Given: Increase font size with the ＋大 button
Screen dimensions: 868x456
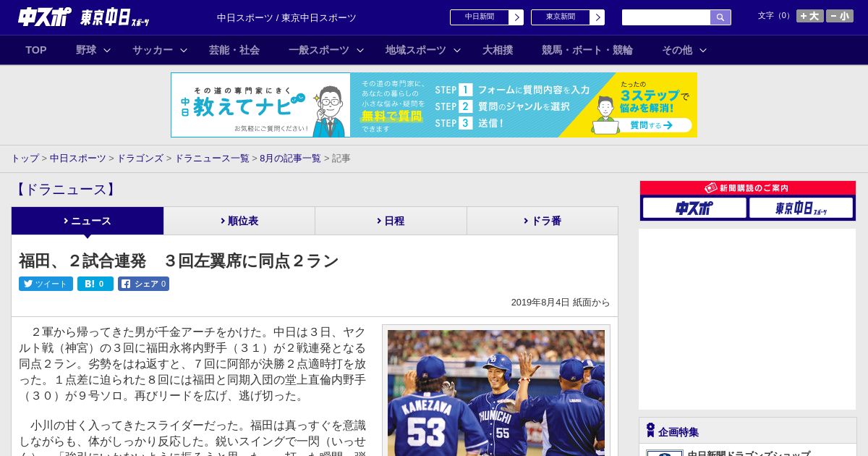Looking at the screenshot, I should click(x=809, y=16).
